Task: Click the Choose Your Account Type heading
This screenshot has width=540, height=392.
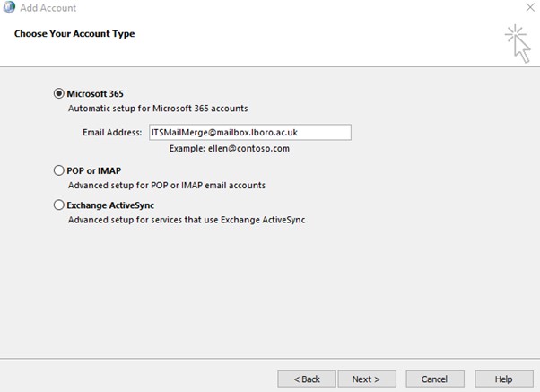Action: pyautogui.click(x=74, y=34)
